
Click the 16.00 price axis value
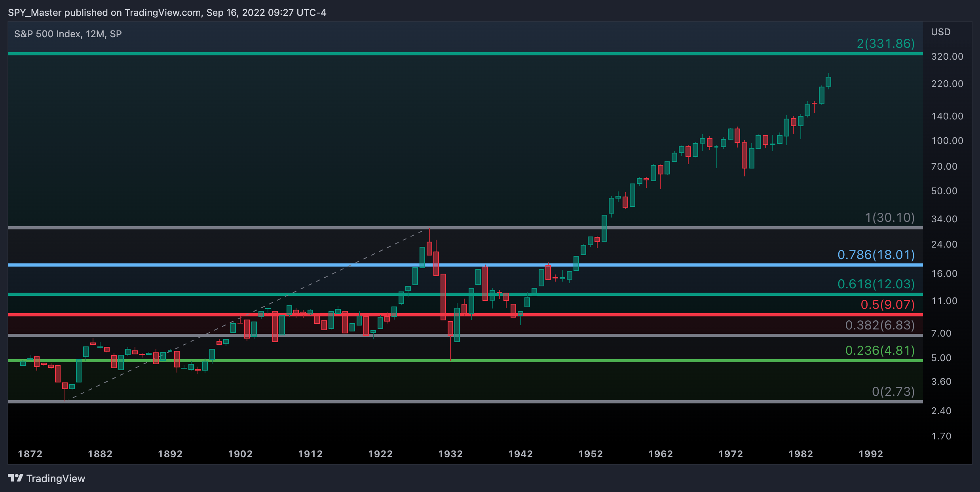(x=944, y=274)
